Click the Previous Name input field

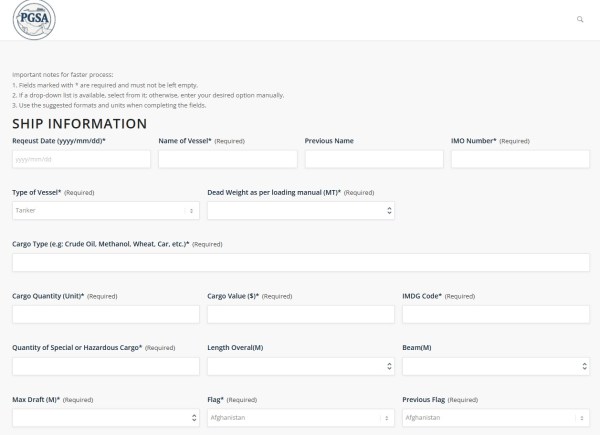(x=374, y=159)
